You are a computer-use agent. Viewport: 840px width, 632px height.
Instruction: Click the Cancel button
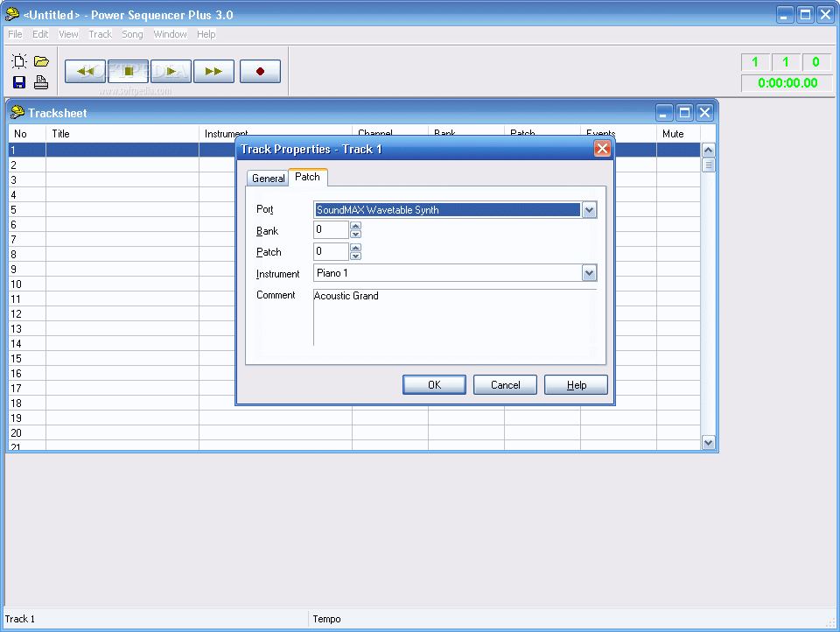505,385
